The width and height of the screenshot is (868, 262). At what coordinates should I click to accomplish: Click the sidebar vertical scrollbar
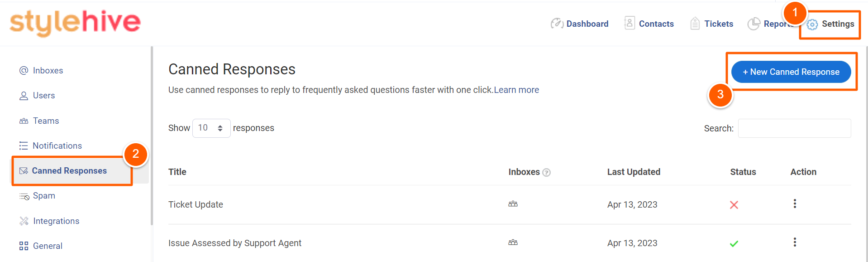(152, 136)
